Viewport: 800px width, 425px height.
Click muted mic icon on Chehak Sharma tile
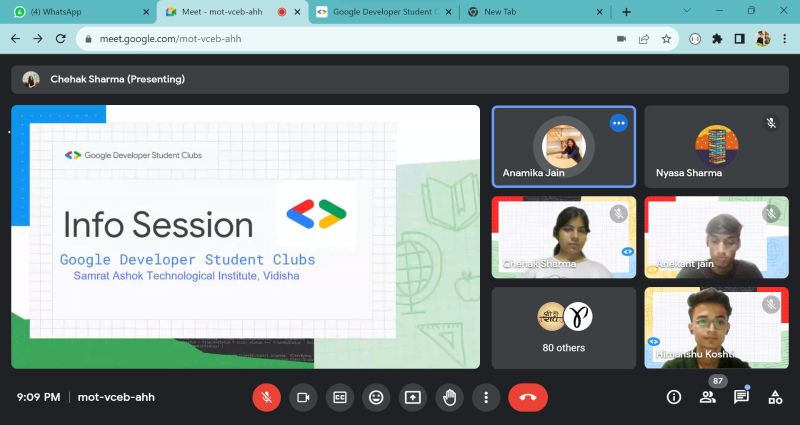(x=618, y=213)
